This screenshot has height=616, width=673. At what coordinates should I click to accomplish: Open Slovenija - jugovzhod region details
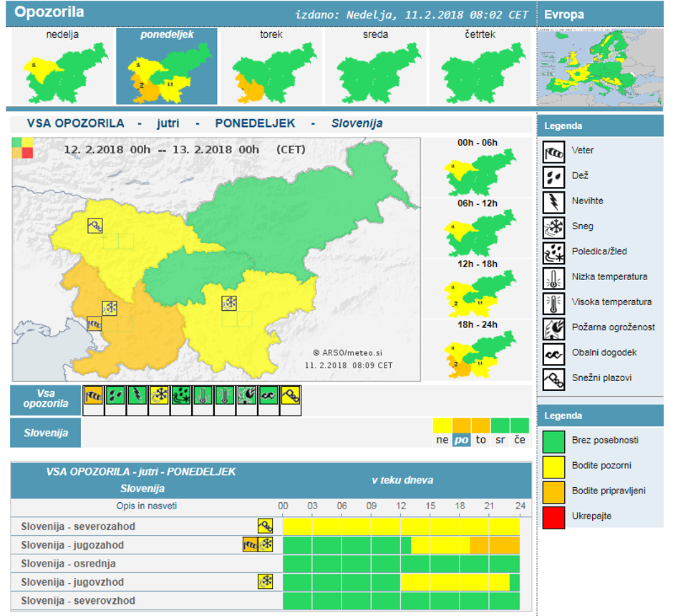[72, 582]
